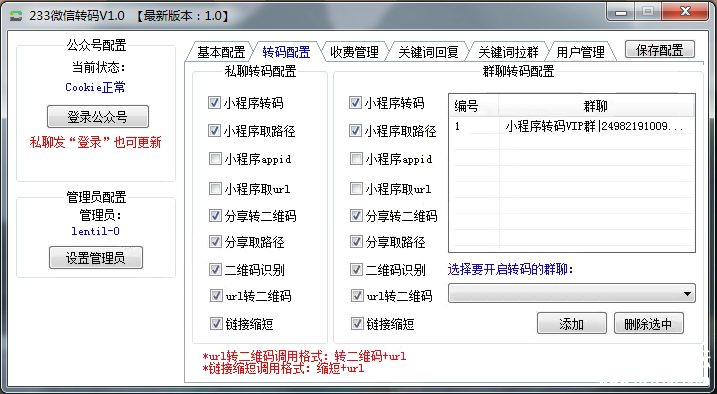Image resolution: width=717 pixels, height=394 pixels.
Task: Enable 小程序取url checkbox under 群聊转码配置
Action: tap(355, 188)
